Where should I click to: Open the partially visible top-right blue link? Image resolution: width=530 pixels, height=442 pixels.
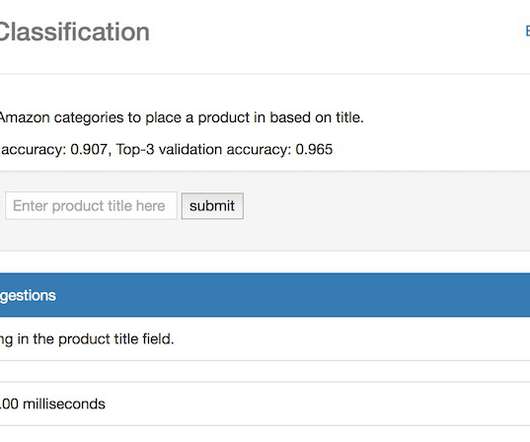(x=527, y=31)
